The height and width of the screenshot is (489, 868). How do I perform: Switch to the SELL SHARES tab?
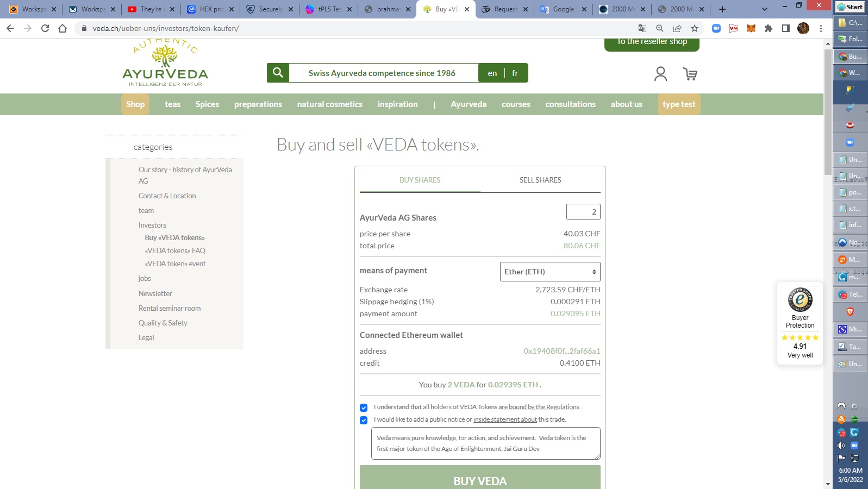(540, 180)
